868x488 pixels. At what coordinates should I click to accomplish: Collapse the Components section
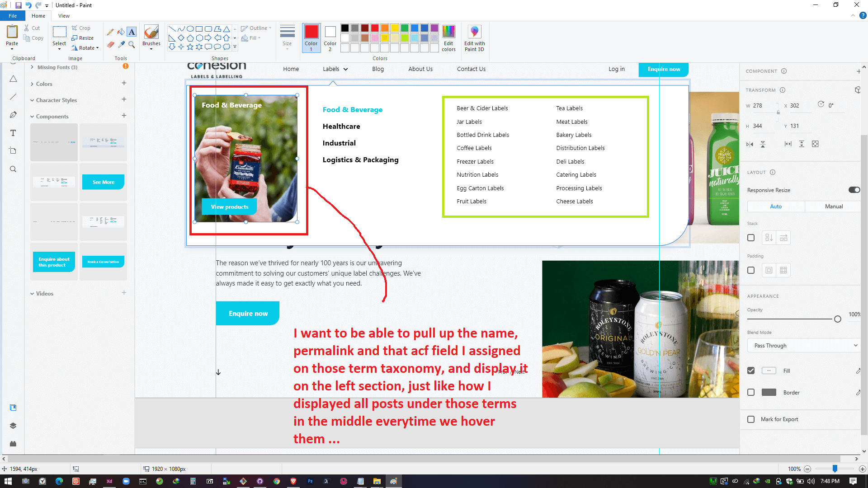[x=32, y=117]
